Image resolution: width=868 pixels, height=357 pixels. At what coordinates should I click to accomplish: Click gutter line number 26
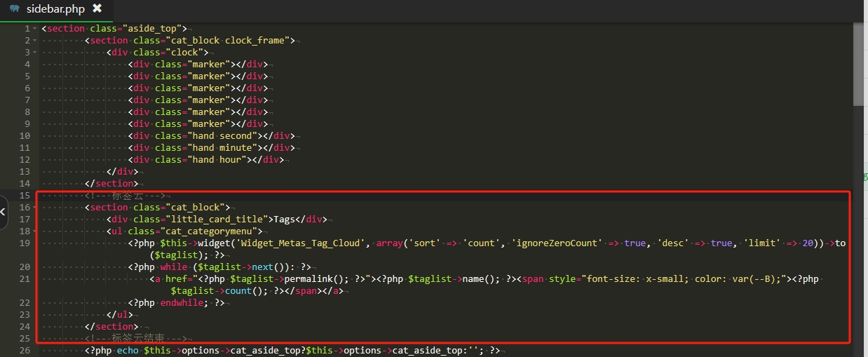pyautogui.click(x=25, y=351)
